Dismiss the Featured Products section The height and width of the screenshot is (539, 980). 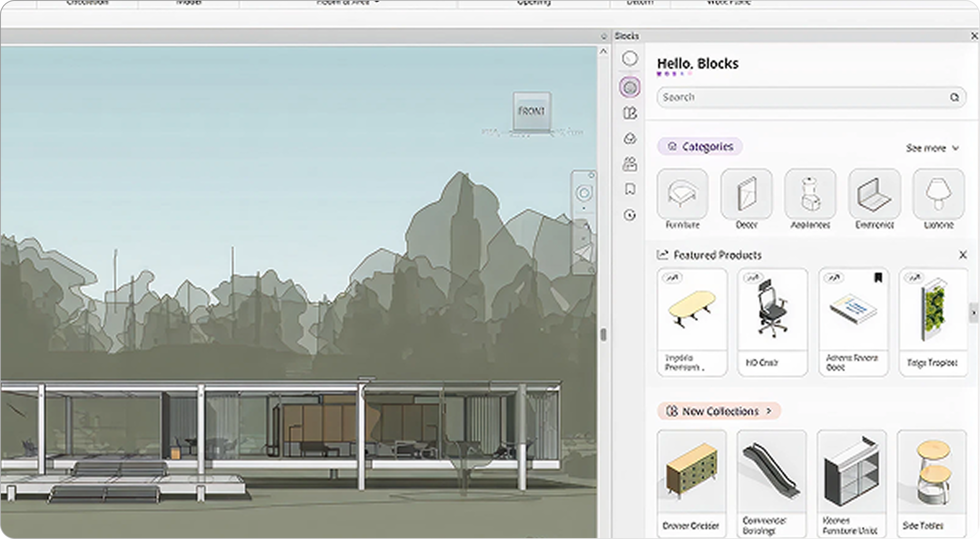pyautogui.click(x=963, y=255)
